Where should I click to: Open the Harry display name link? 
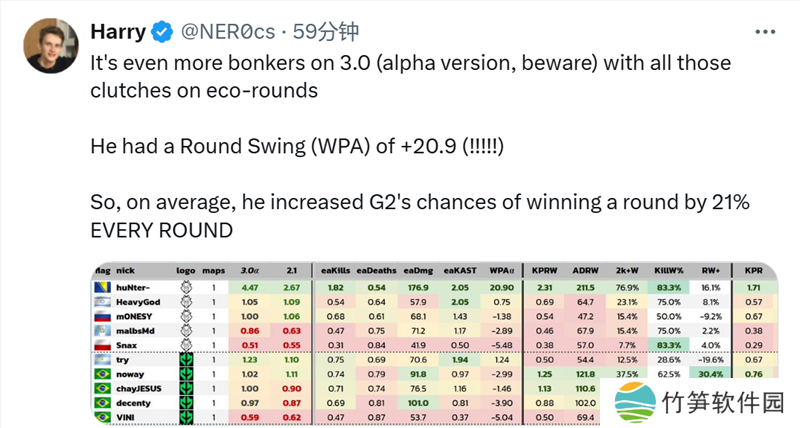(x=118, y=32)
